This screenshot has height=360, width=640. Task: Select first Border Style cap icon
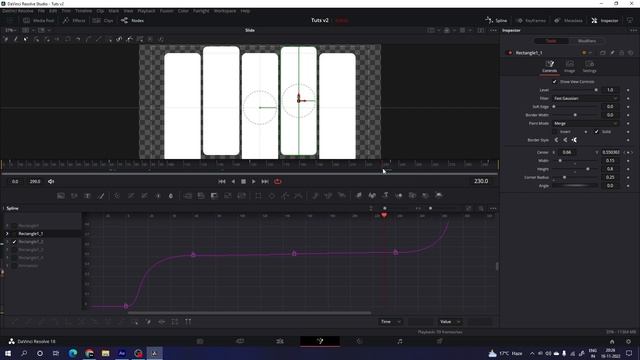556,140
